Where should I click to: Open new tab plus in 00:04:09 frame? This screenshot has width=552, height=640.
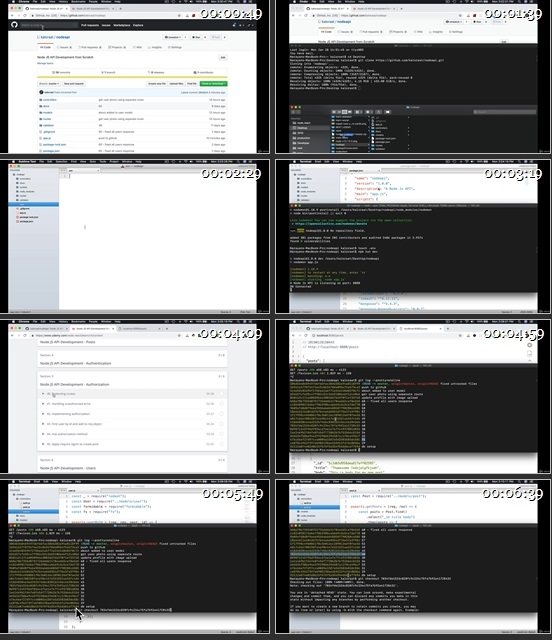click(167, 329)
